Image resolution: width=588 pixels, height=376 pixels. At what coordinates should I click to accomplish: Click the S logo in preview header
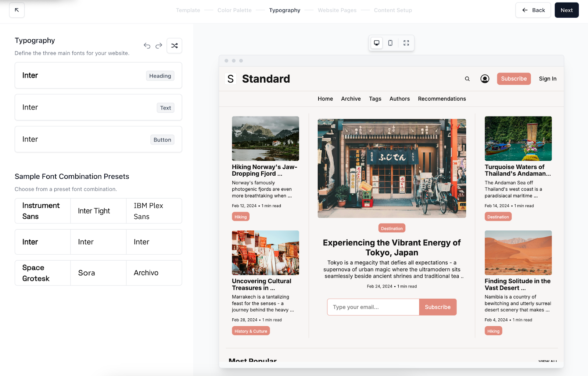(x=230, y=79)
